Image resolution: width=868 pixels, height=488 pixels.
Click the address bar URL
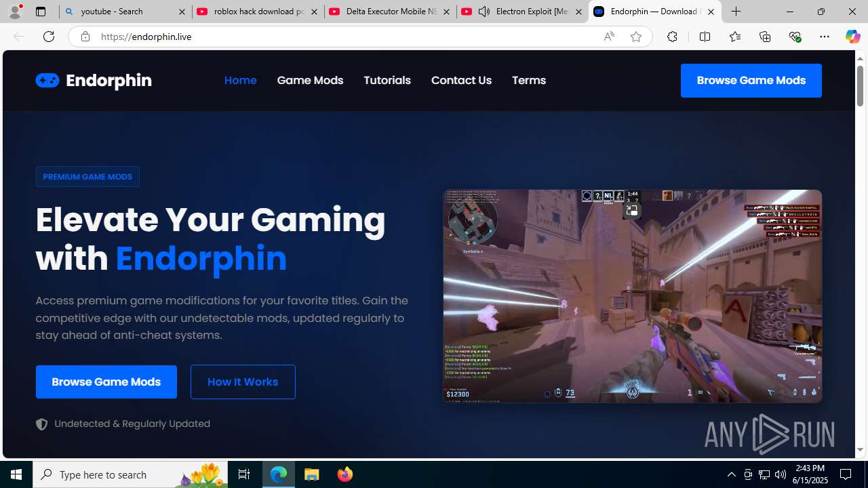tap(146, 37)
